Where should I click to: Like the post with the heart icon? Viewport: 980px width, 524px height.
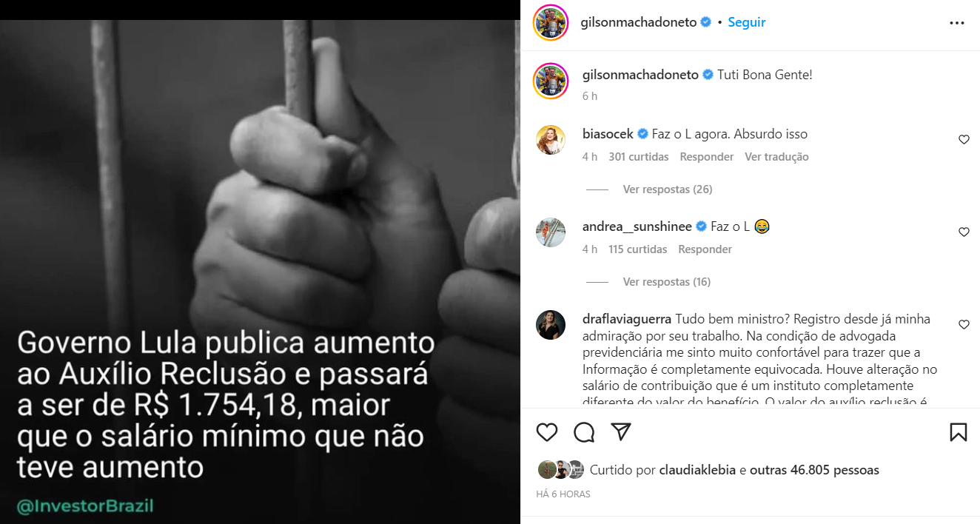(547, 432)
